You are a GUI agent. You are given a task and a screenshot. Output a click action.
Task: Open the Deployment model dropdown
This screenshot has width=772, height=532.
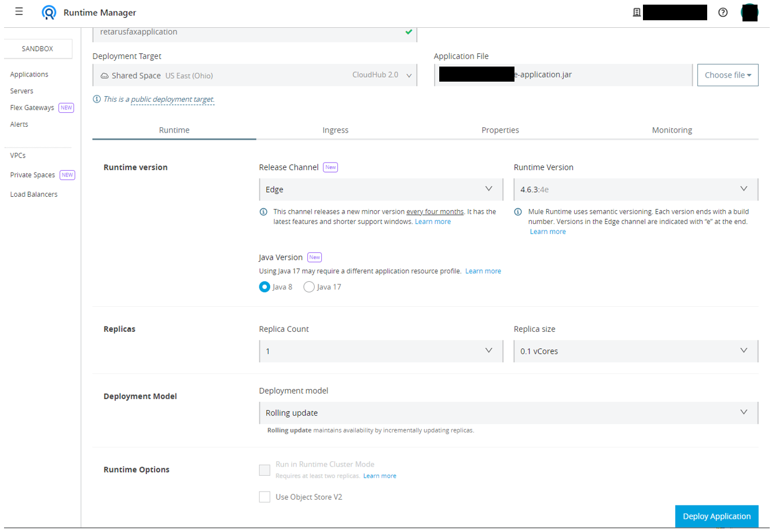(508, 413)
